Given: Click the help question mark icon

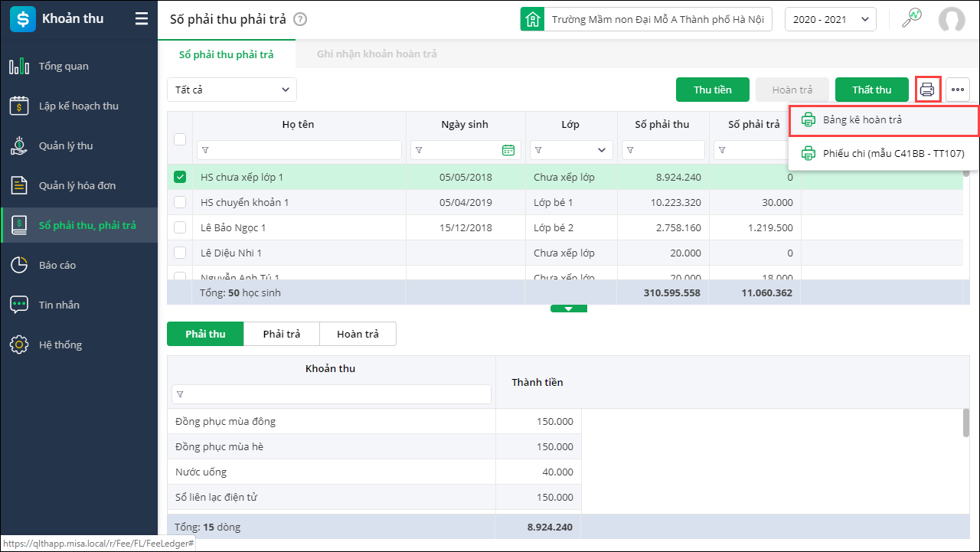Looking at the screenshot, I should tap(300, 20).
